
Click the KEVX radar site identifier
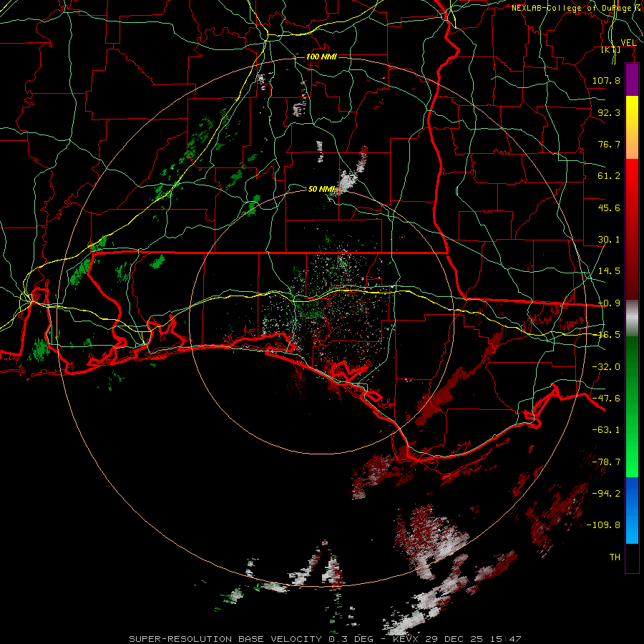(406, 639)
